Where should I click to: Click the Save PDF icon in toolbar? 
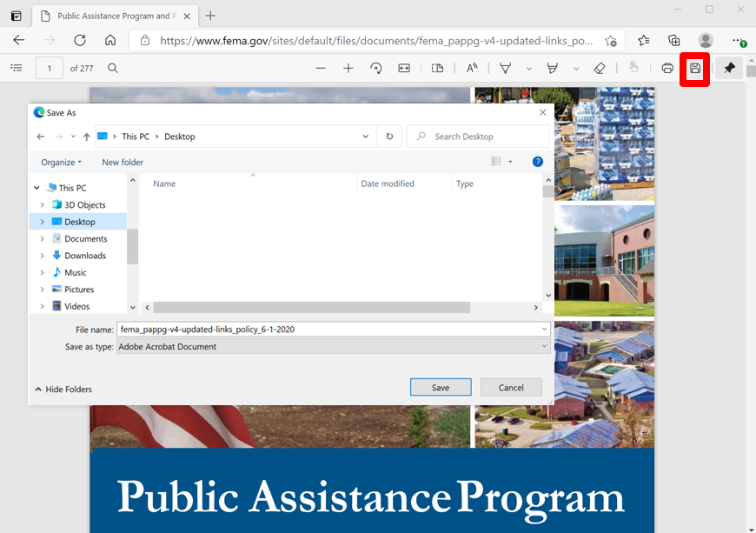(695, 68)
